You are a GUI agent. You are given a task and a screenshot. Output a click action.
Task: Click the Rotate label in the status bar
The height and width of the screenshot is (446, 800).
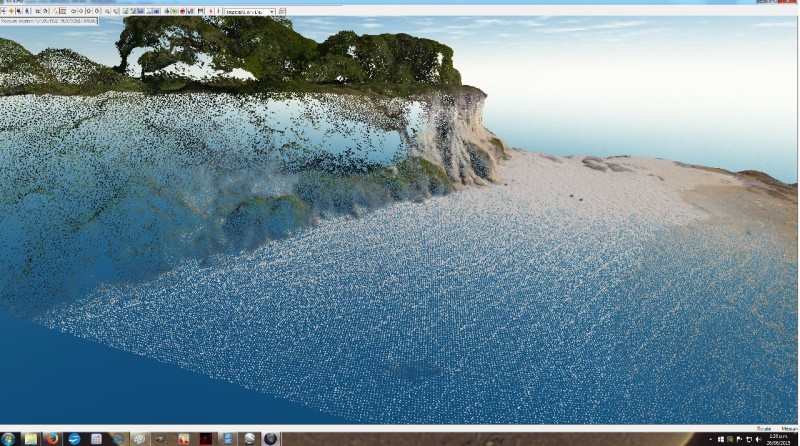763,427
